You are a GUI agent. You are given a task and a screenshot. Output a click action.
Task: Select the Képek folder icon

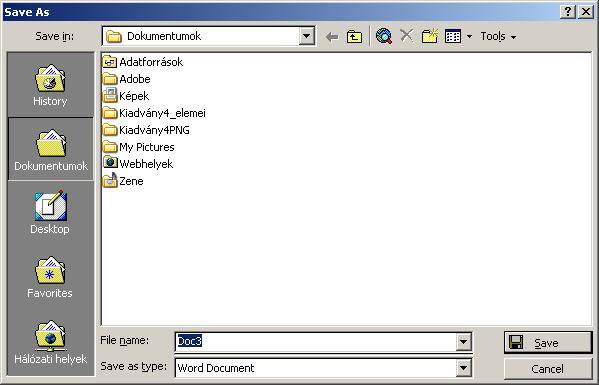pyautogui.click(x=110, y=96)
